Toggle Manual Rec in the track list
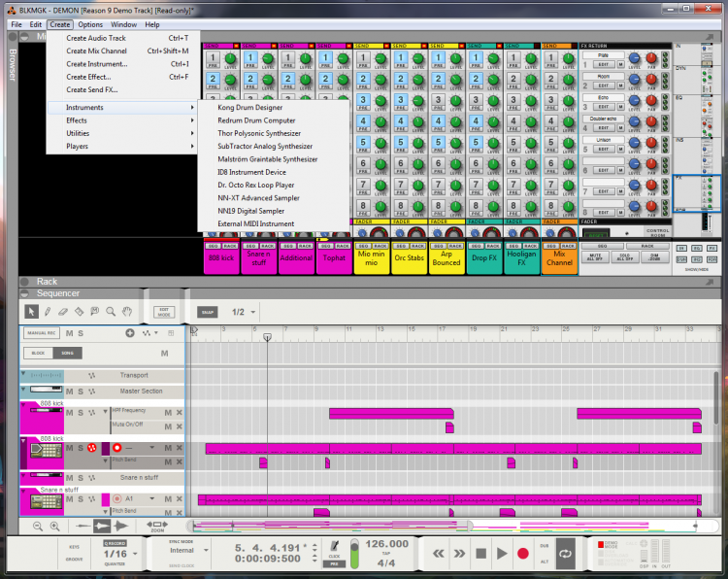This screenshot has width=728, height=579. tap(42, 332)
